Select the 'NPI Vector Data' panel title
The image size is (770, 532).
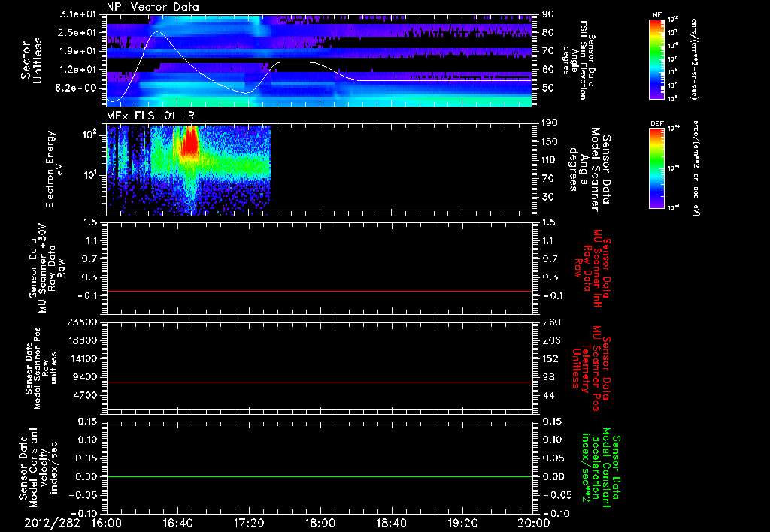[x=153, y=7]
